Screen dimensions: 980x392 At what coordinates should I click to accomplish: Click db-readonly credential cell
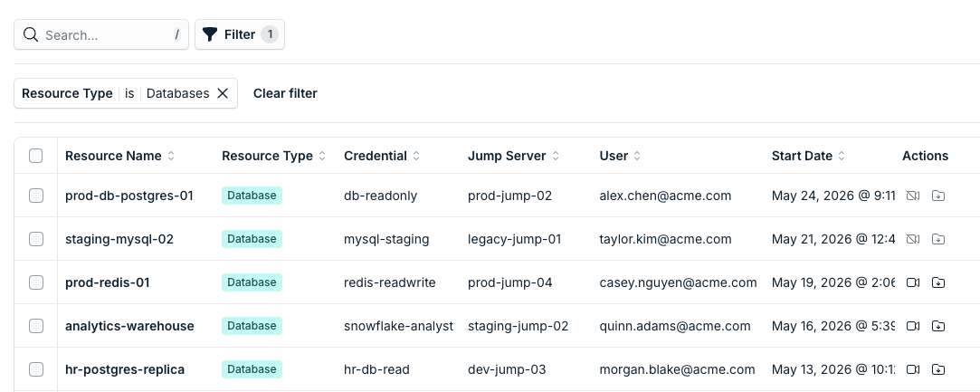point(381,196)
